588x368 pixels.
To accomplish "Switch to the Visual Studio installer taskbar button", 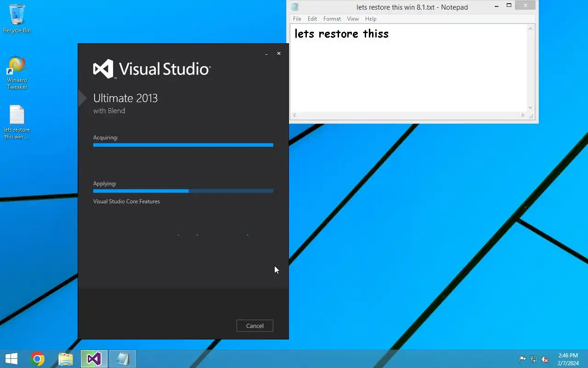I will tap(94, 359).
